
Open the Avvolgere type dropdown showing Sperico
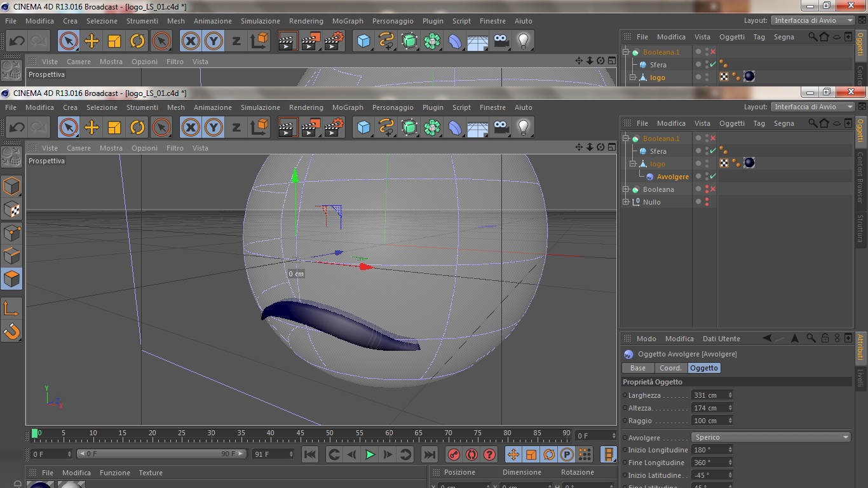(771, 437)
